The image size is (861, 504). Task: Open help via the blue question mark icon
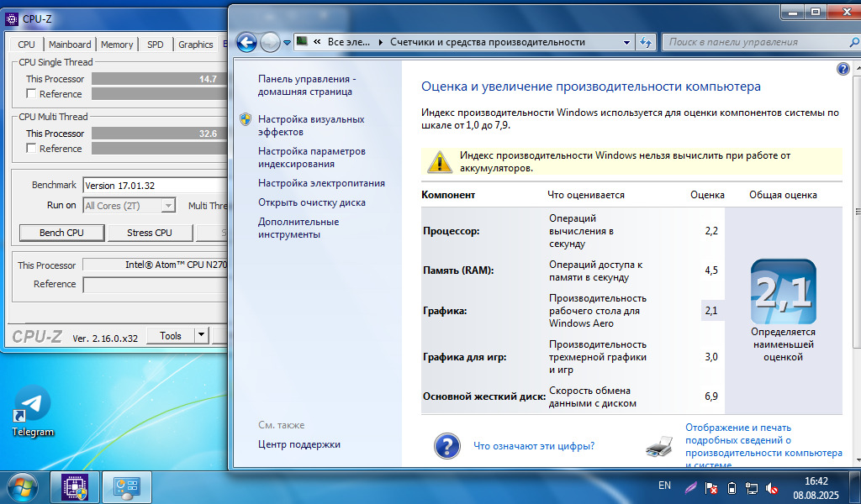pyautogui.click(x=843, y=69)
